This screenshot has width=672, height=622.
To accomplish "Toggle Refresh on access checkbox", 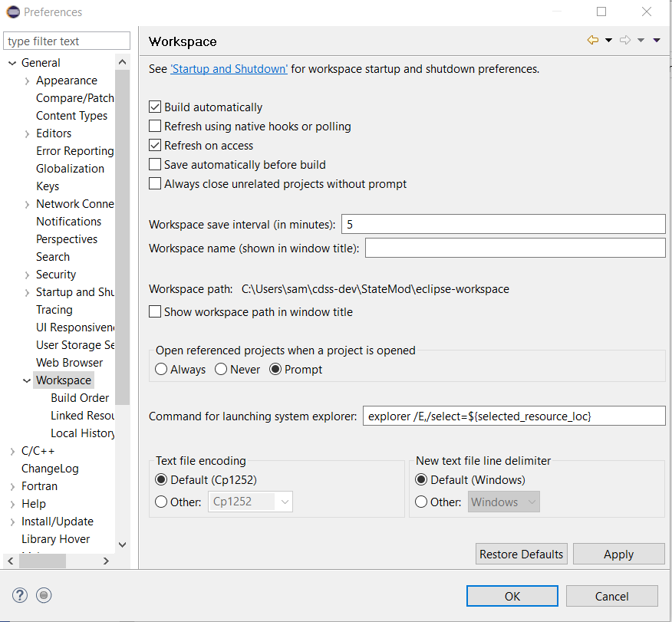I will (x=155, y=145).
